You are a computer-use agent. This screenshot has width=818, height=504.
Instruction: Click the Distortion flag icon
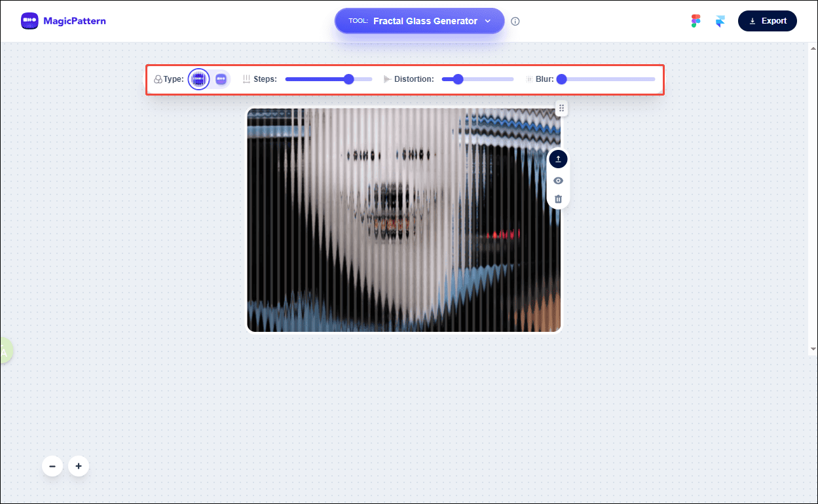tap(386, 79)
